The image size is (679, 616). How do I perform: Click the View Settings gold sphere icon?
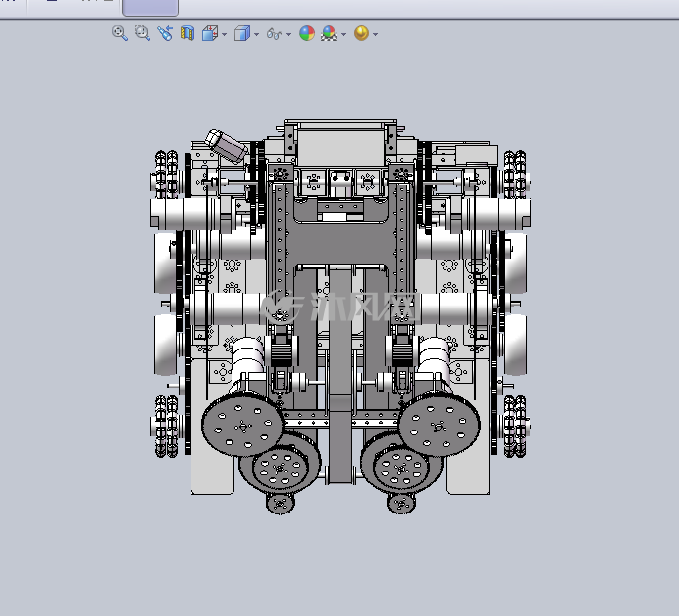361,33
